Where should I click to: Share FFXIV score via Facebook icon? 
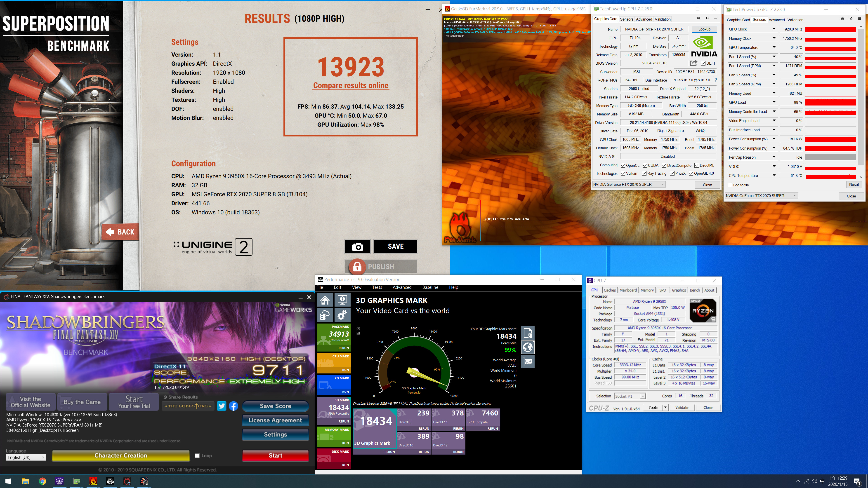[x=234, y=406]
